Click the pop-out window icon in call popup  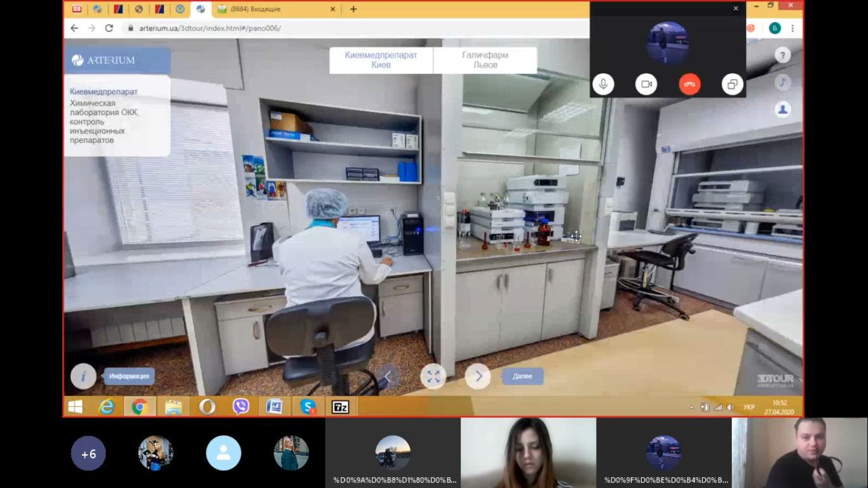click(732, 84)
